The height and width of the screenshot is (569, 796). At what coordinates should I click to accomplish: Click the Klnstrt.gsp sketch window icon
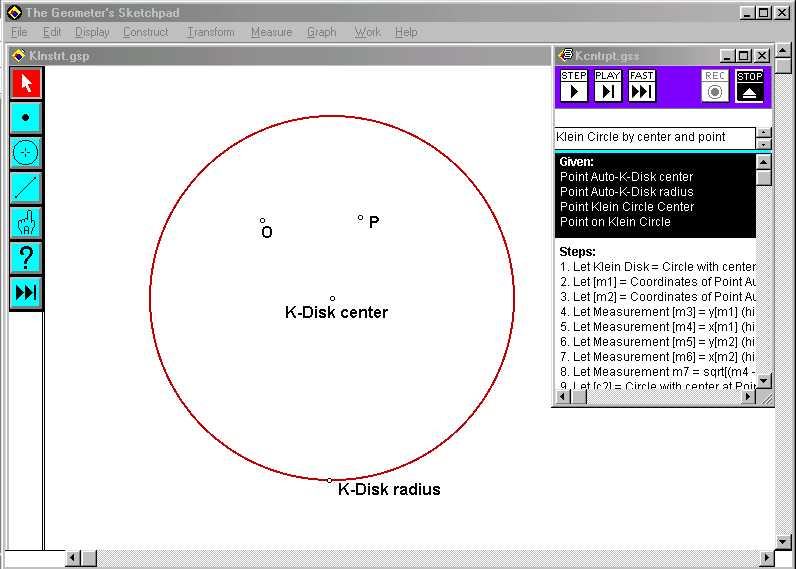(x=19, y=55)
